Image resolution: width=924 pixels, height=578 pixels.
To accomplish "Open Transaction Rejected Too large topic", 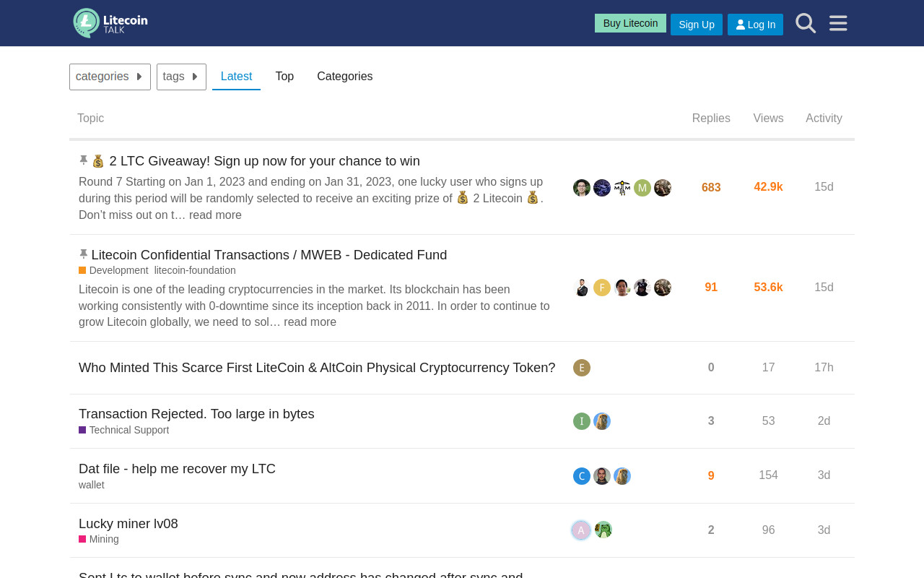I will pos(196,414).
